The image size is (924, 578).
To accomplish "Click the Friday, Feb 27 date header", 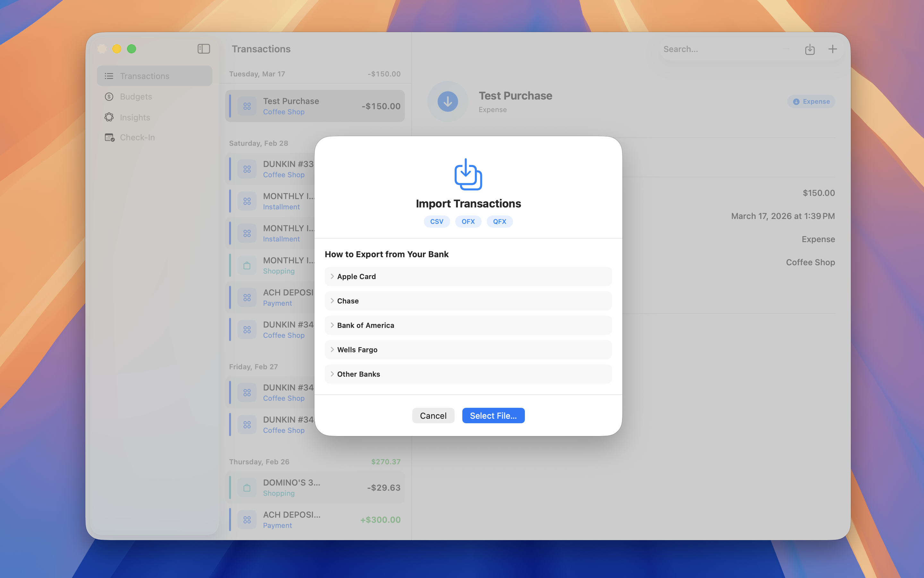I will click(x=253, y=367).
